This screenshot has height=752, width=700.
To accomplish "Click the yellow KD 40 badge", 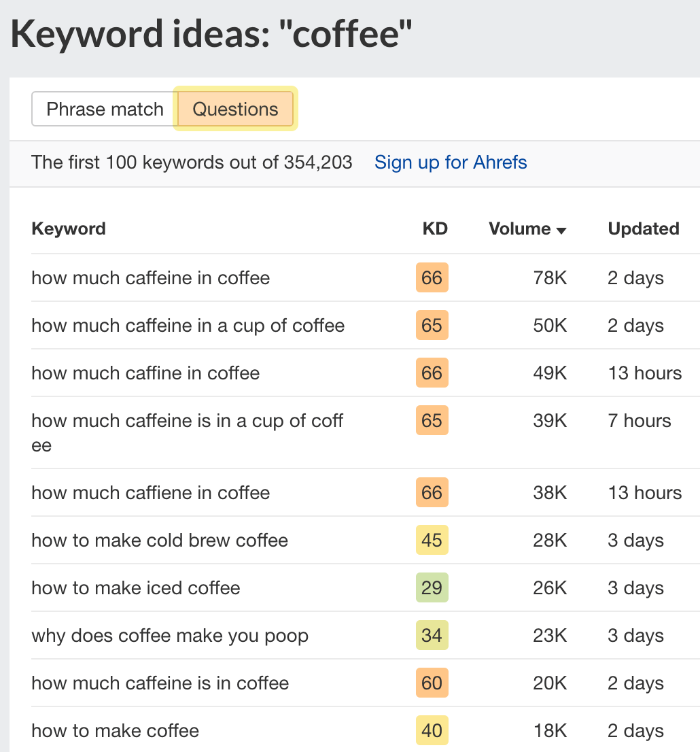I will tap(432, 730).
